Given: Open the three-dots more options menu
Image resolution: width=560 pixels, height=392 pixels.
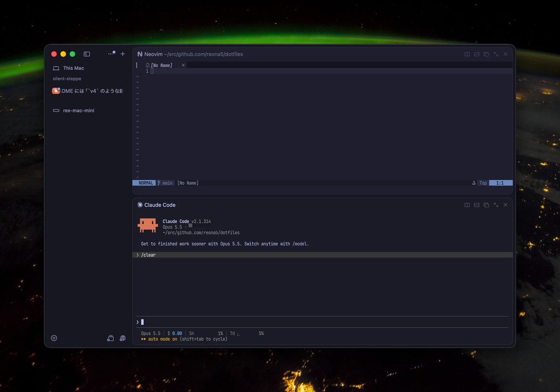Looking at the screenshot, I should [x=111, y=54].
